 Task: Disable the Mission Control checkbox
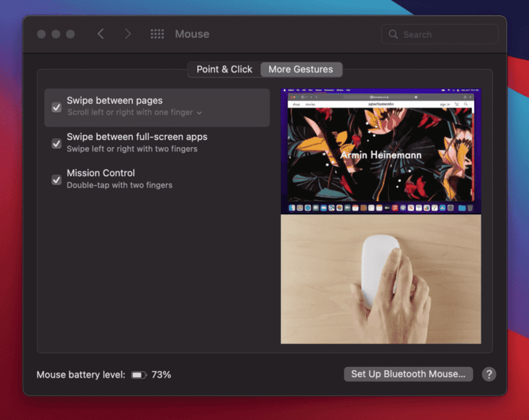[57, 179]
